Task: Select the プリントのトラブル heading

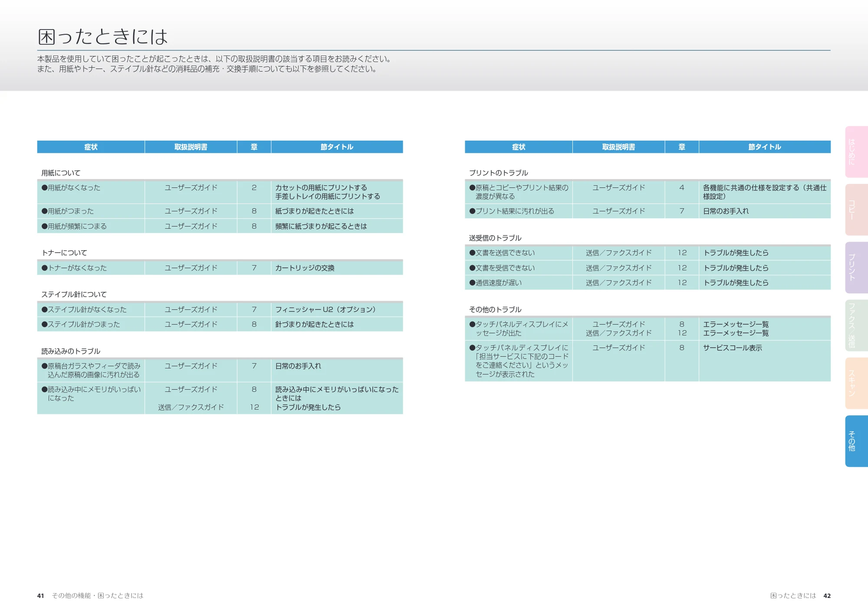Action: click(498, 173)
